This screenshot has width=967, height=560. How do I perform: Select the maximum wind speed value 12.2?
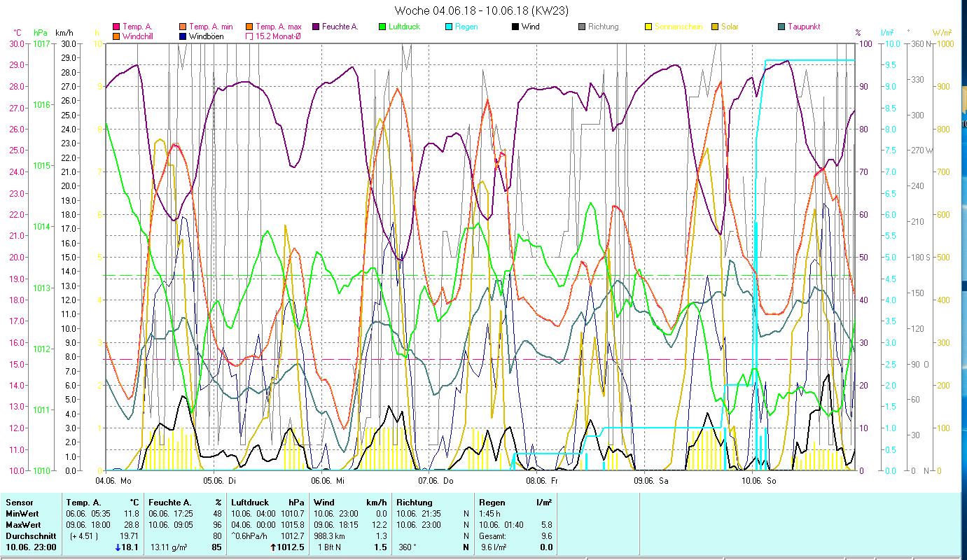coord(379,525)
